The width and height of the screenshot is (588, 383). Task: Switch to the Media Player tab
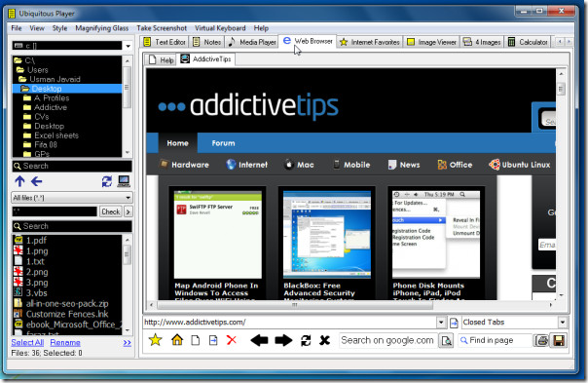click(252, 42)
